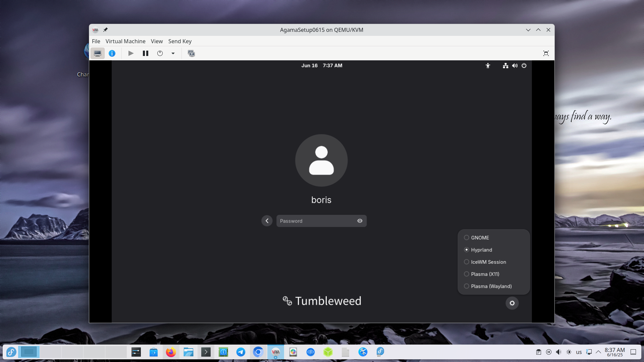Open the Virtual Machine menu

(x=125, y=41)
